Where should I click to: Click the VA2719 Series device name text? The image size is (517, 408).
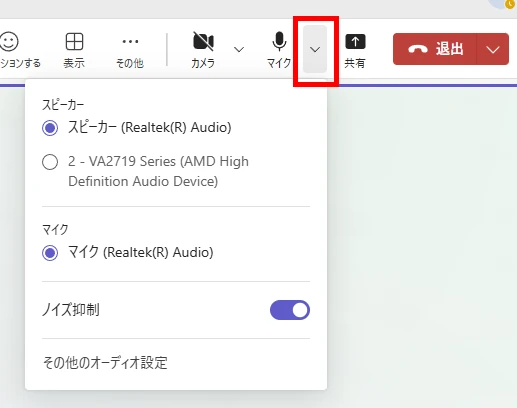click(158, 171)
